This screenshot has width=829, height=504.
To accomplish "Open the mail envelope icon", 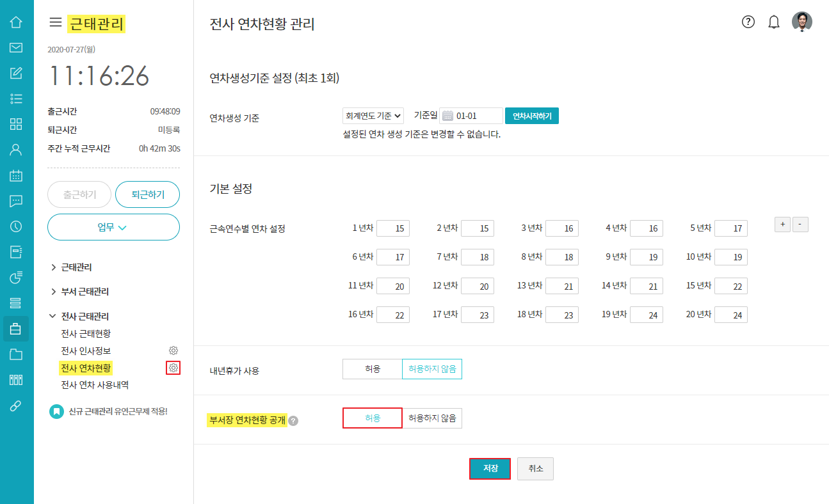I will pyautogui.click(x=16, y=48).
